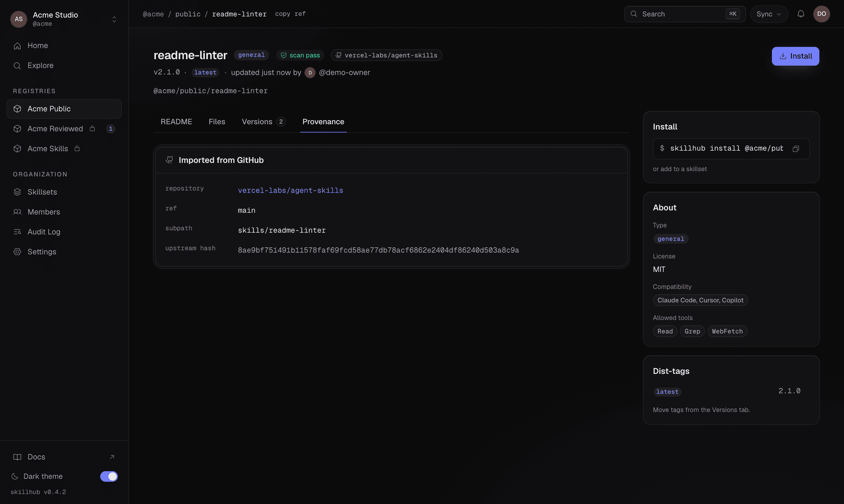Click the D avatar next to @demo-owner
Viewport: 844px width, 504px height.
point(310,73)
